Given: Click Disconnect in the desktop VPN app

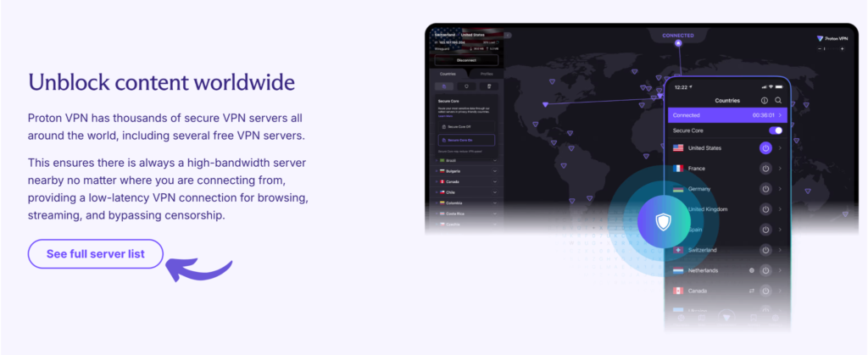Looking at the screenshot, I should [466, 60].
